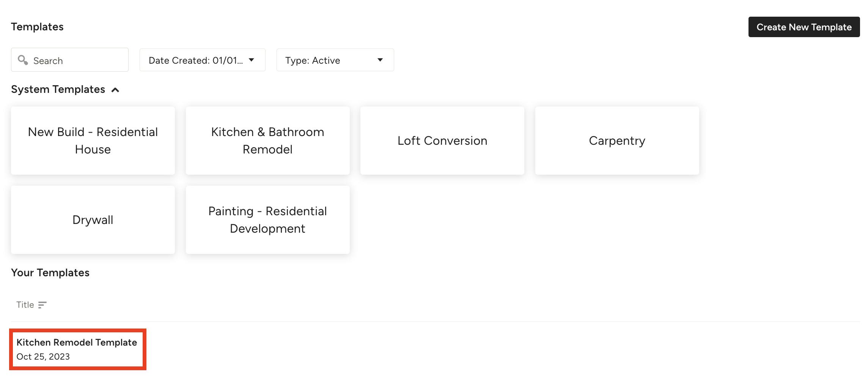The height and width of the screenshot is (385, 868).
Task: Focus the Search input field
Action: point(70,60)
